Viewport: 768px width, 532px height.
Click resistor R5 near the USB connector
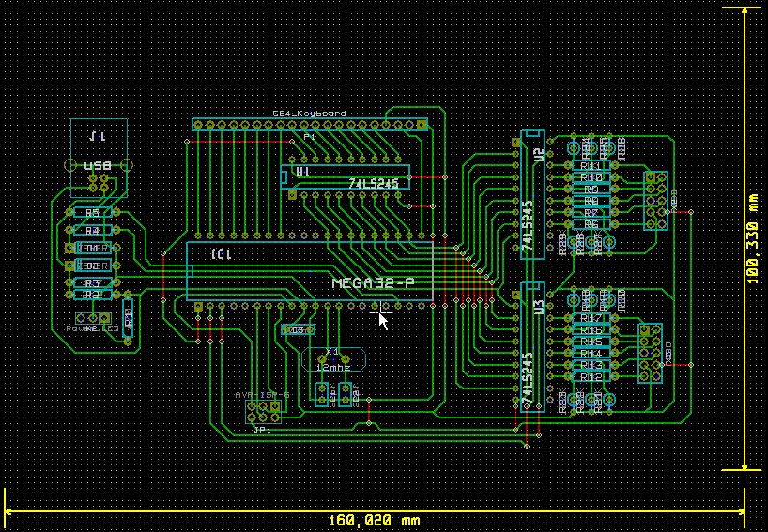click(92, 213)
